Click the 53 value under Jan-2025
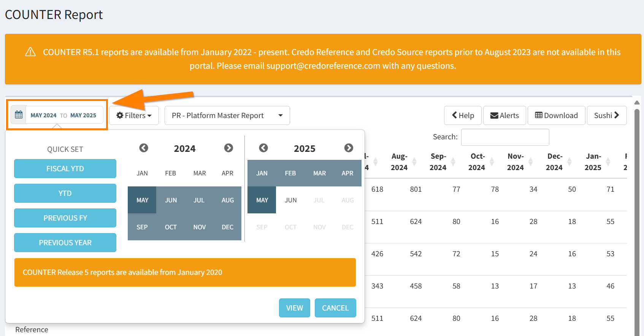Image resolution: width=644 pixels, height=336 pixels. click(x=611, y=254)
